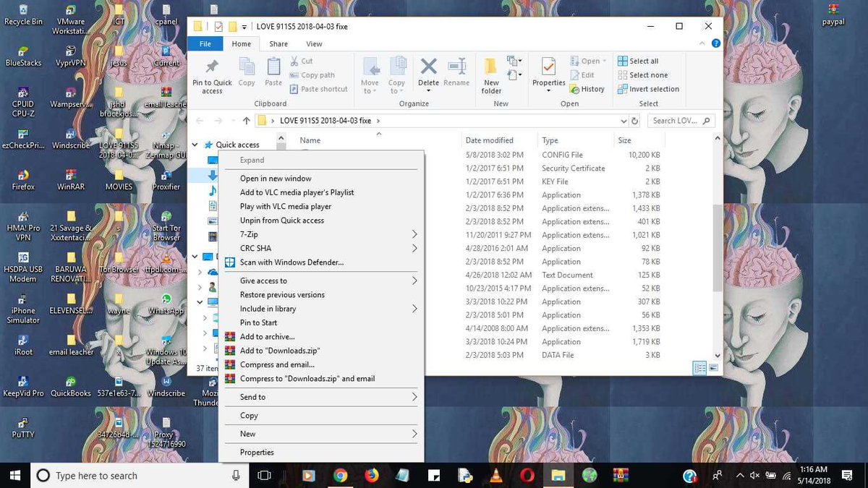Click Select all in the ribbon
This screenshot has width=868, height=488.
pos(638,61)
